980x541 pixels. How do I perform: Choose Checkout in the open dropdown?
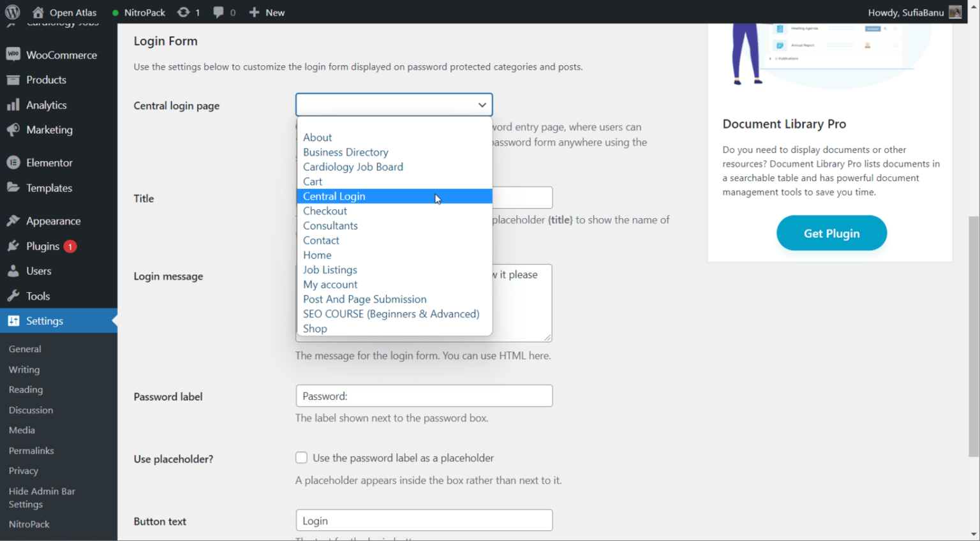[x=325, y=211]
